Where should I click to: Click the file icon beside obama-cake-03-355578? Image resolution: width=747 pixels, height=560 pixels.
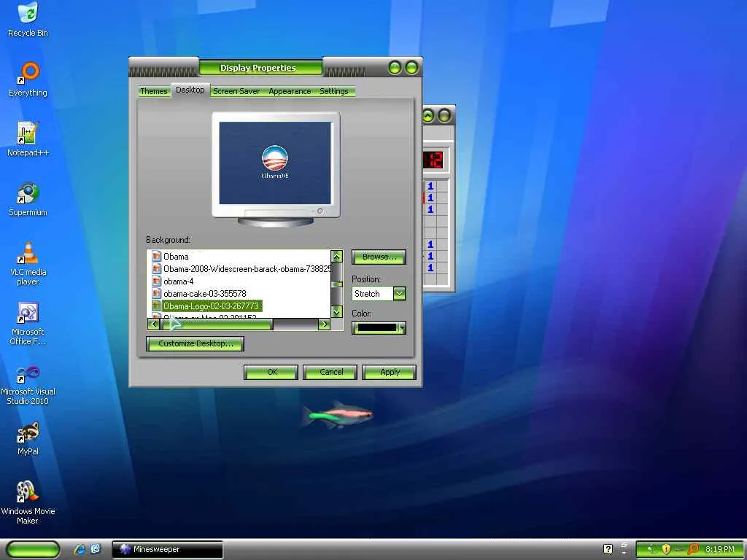click(x=156, y=293)
